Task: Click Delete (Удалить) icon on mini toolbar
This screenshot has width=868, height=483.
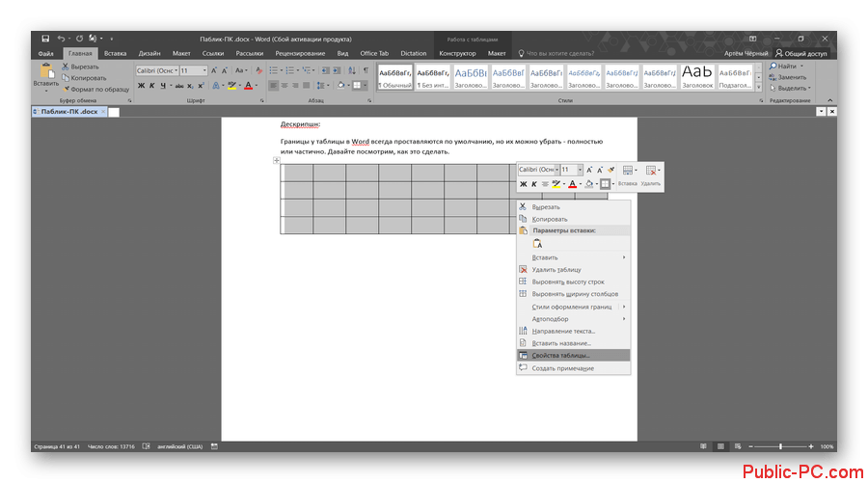Action: (x=651, y=174)
